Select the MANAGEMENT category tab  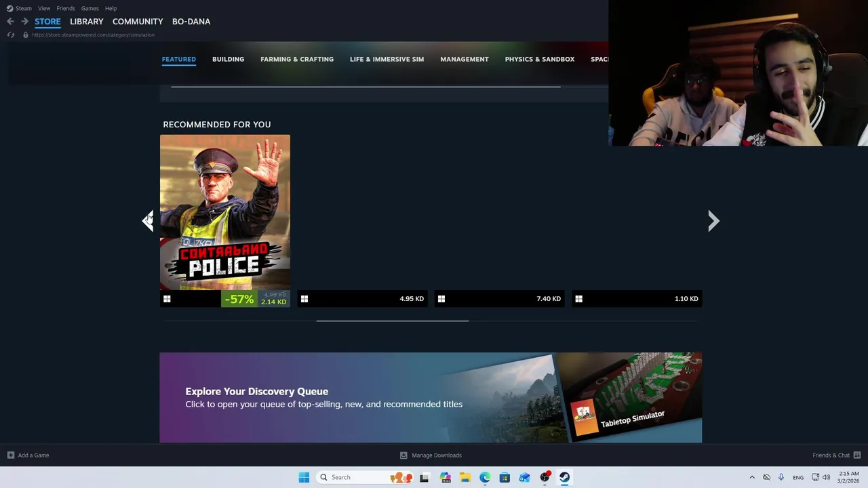[465, 59]
